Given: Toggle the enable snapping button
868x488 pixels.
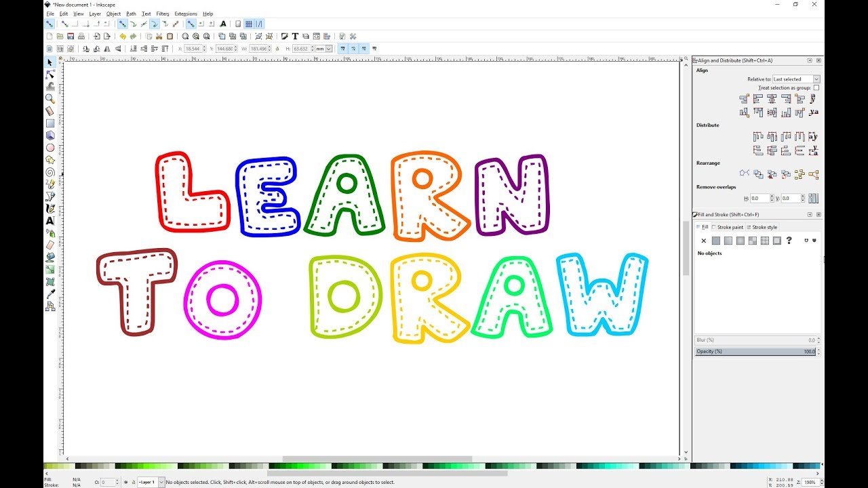Looking at the screenshot, I should pos(50,24).
